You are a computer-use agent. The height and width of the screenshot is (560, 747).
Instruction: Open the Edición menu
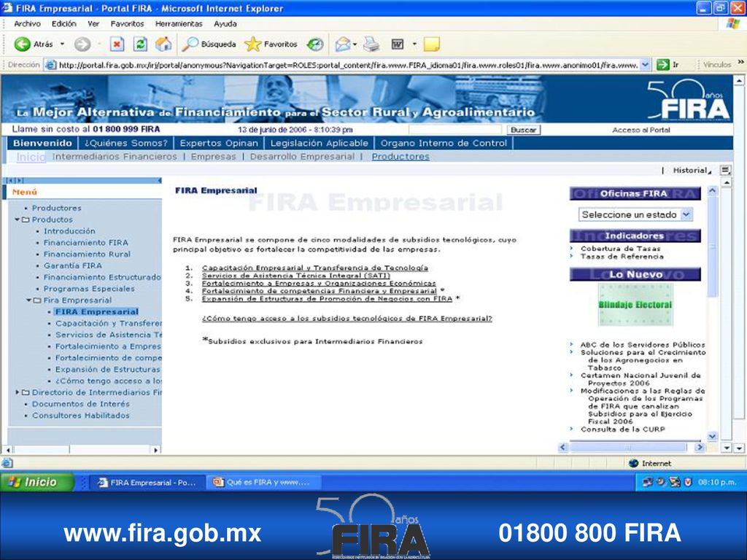(x=64, y=24)
